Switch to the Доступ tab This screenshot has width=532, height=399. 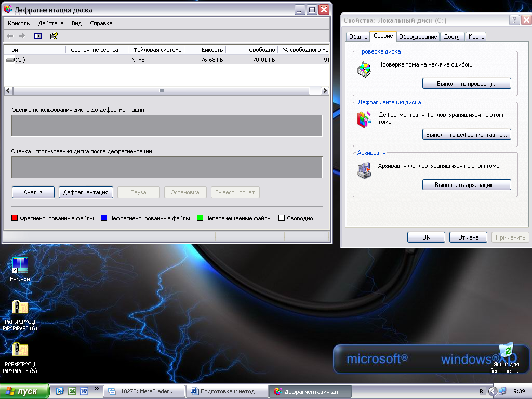pyautogui.click(x=453, y=37)
